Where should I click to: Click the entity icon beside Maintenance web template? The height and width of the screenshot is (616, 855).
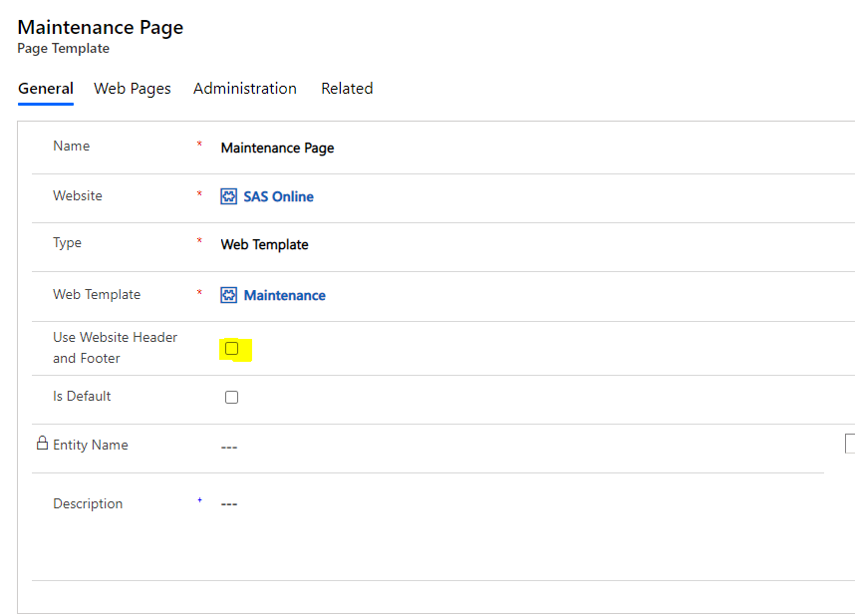(230, 294)
